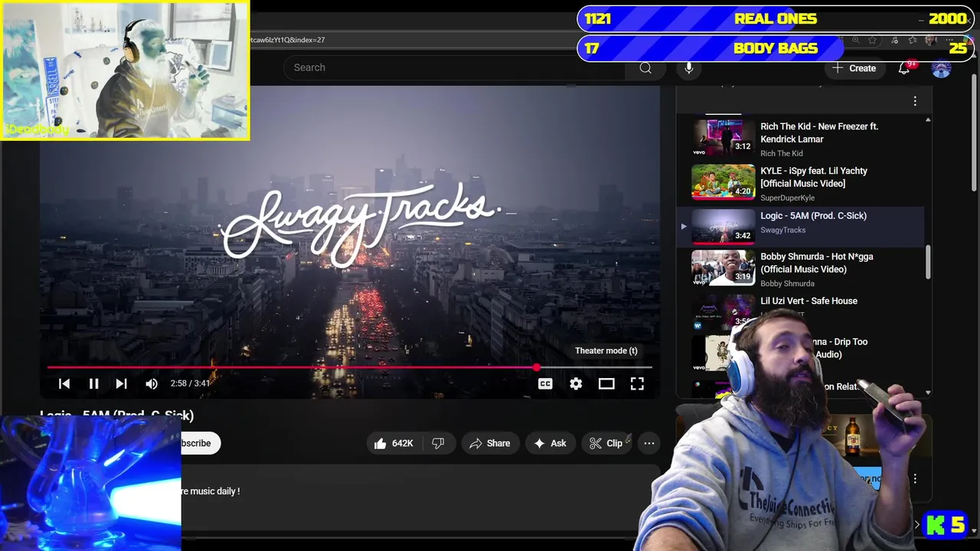Image resolution: width=980 pixels, height=551 pixels.
Task: Select Logic 5AM playlist entry
Action: click(800, 227)
